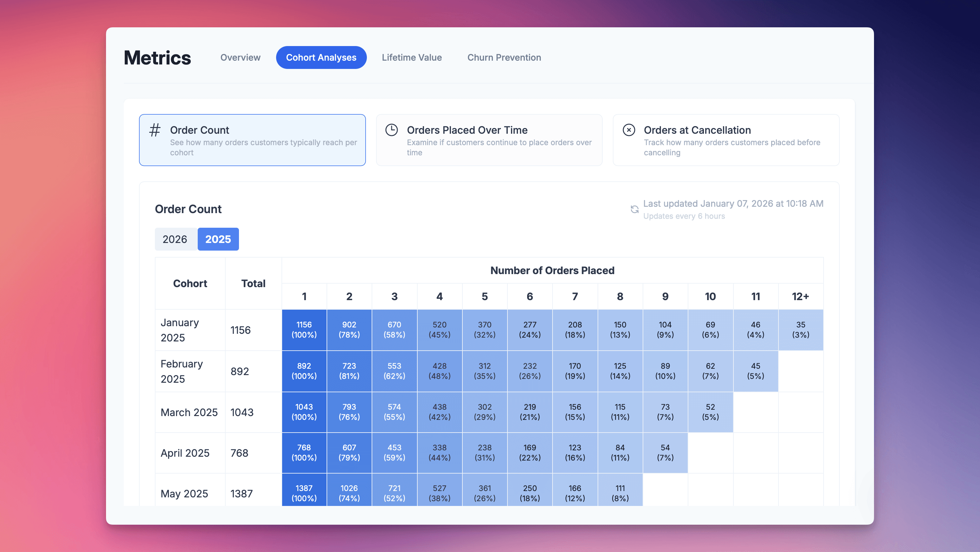Select the Cohort Analyses tab
The image size is (980, 552).
pyautogui.click(x=321, y=57)
